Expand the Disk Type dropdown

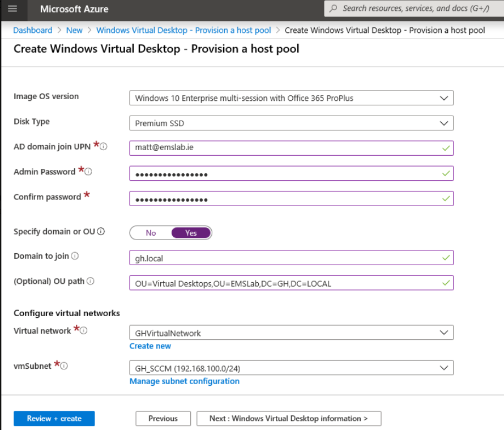(444, 123)
